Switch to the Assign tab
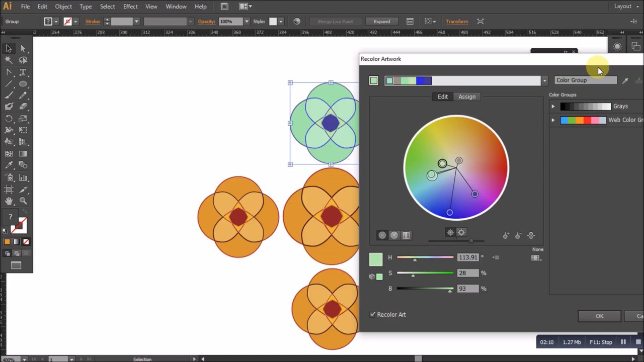 click(467, 97)
